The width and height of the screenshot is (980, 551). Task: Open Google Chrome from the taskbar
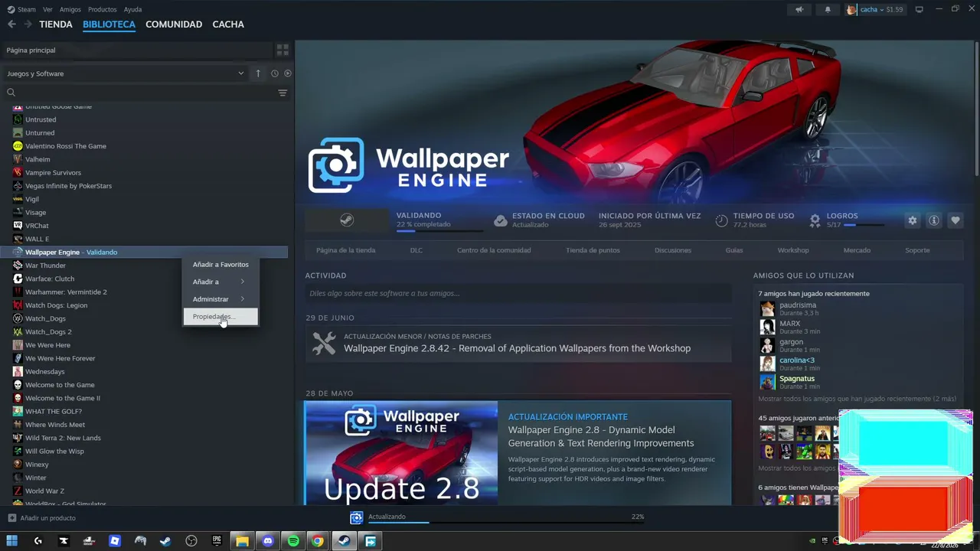coord(318,541)
